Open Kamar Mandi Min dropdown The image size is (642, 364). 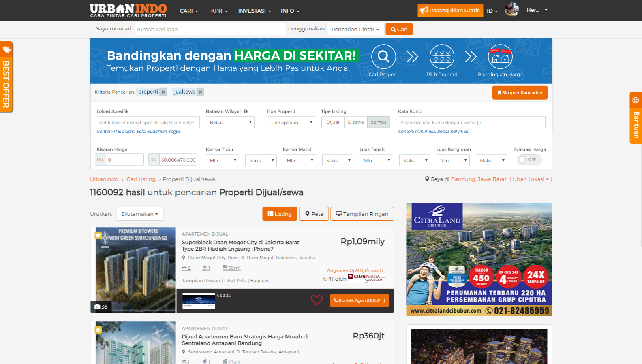(300, 160)
